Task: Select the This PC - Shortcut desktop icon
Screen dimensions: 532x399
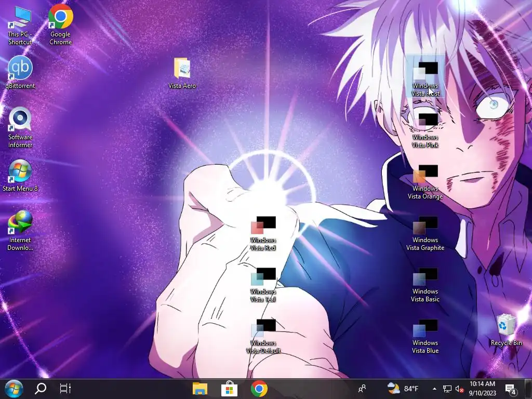Action: click(20, 25)
